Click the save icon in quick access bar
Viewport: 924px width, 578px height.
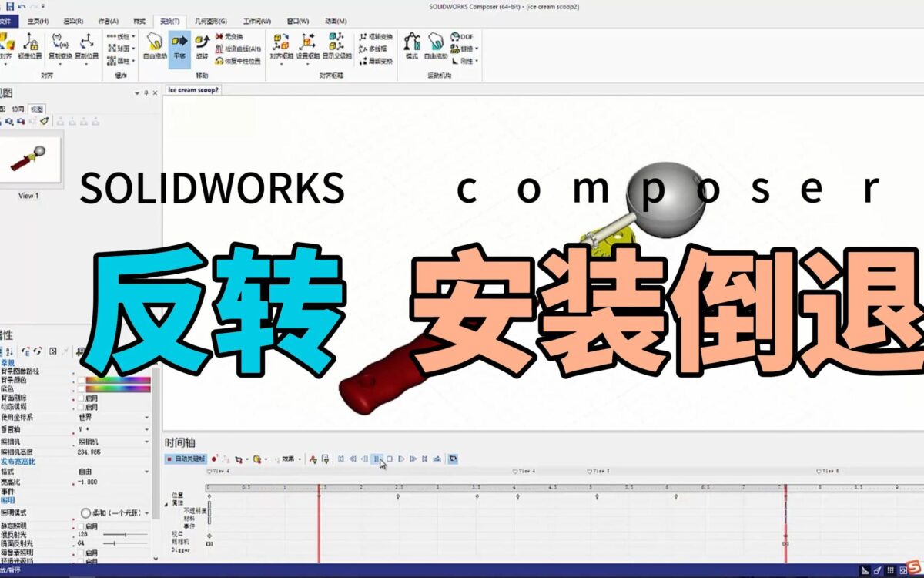click(9, 6)
